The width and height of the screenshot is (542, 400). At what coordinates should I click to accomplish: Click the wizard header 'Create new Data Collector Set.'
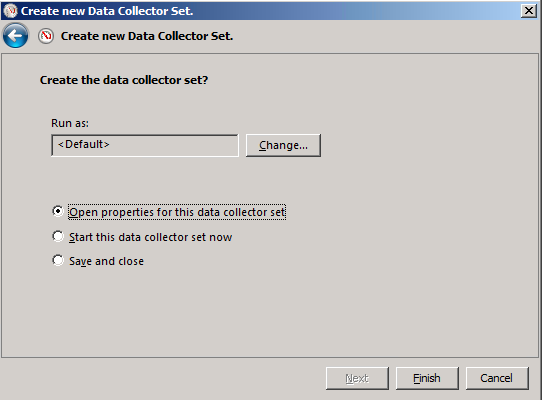(147, 36)
